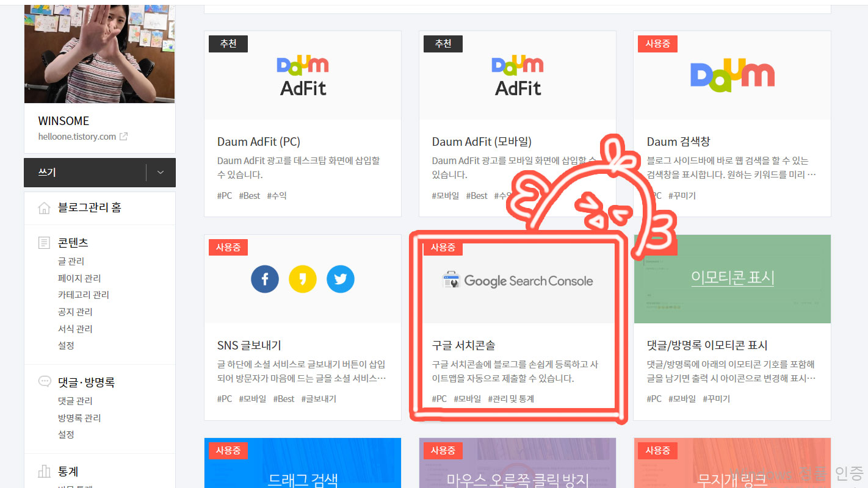868x488 pixels.
Task: Click 드래그 검색 blue banner thumbnail
Action: coord(303,463)
